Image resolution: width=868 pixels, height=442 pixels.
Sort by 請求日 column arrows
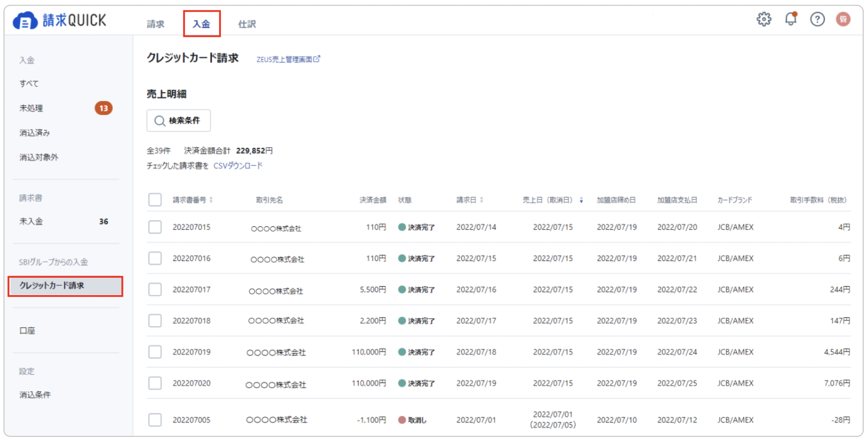481,200
